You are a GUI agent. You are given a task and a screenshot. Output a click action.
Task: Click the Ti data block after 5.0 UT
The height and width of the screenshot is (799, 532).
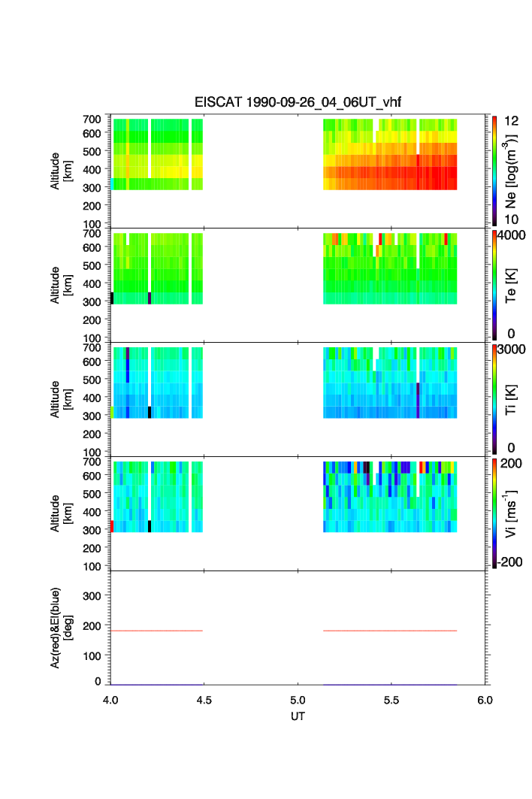coord(390,383)
